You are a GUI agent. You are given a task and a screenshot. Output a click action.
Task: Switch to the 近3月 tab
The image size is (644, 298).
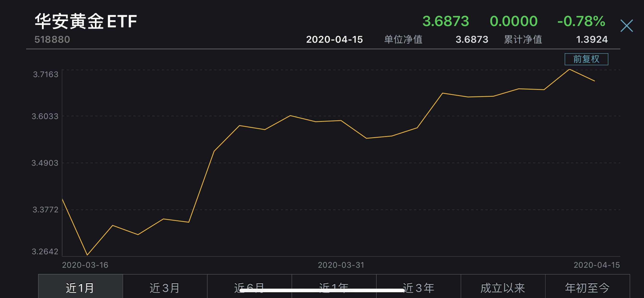pyautogui.click(x=165, y=287)
